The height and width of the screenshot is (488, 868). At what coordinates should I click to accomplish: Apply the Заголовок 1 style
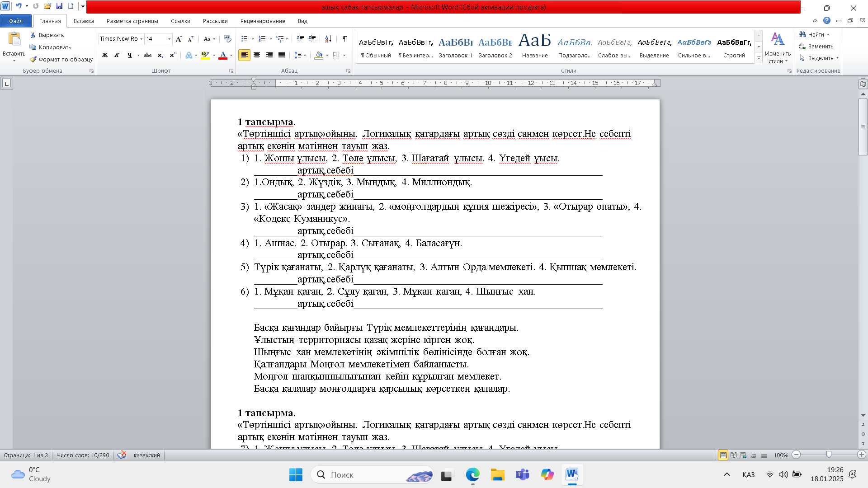click(455, 47)
